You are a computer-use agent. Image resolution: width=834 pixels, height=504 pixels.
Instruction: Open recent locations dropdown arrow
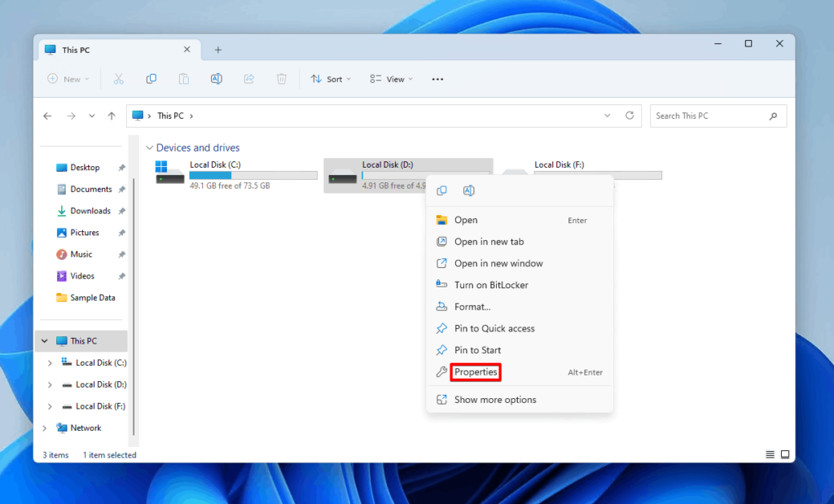[x=91, y=116]
